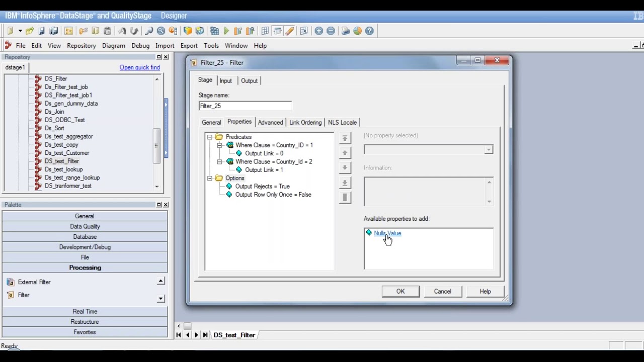Image resolution: width=644 pixels, height=362 pixels.
Task: Expand the Data Quality palette category
Action: (85, 226)
